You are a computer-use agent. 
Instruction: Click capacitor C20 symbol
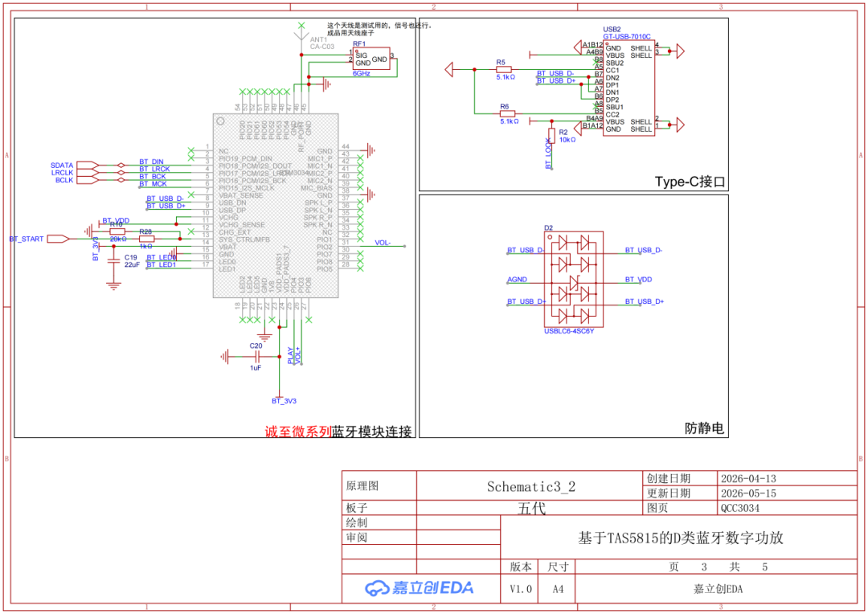[256, 357]
